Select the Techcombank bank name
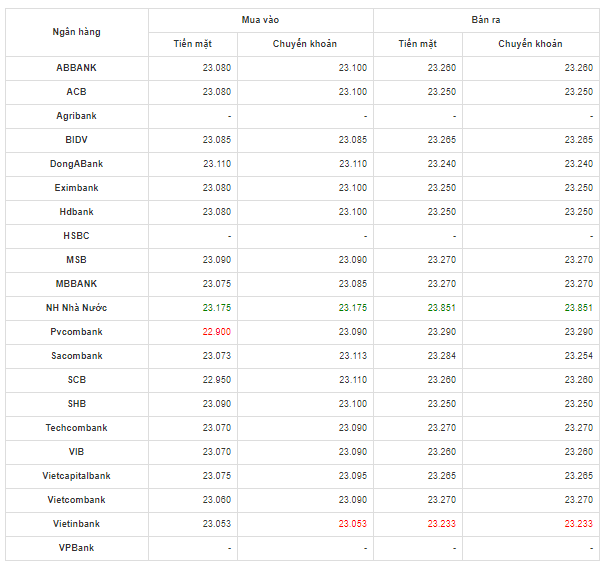604x566 pixels. click(76, 428)
